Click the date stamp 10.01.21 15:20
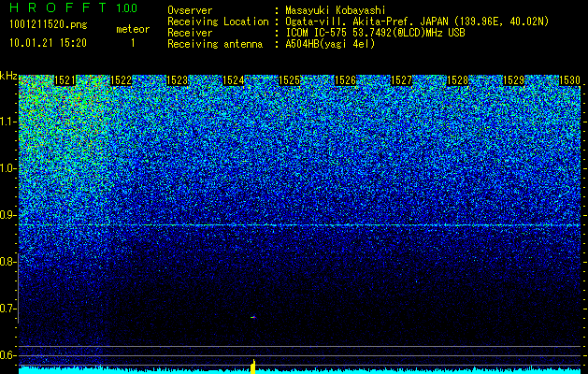Screen dimensions: 588x374 click(48, 43)
